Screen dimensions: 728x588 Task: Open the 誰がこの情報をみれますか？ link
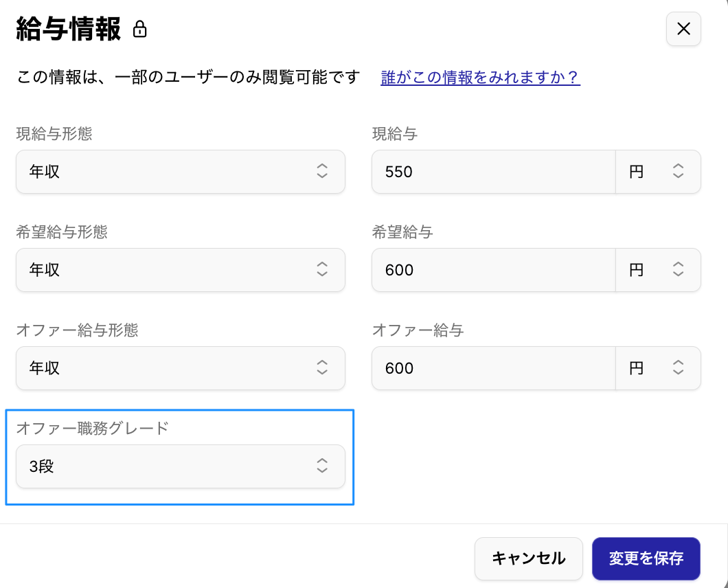pyautogui.click(x=480, y=77)
